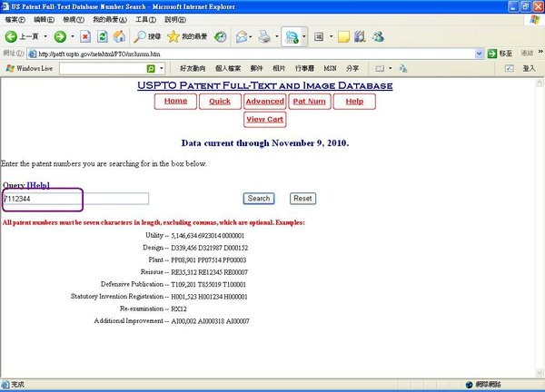Open the page Help navigation link
Screen dimensions: 545x392
click(x=354, y=102)
